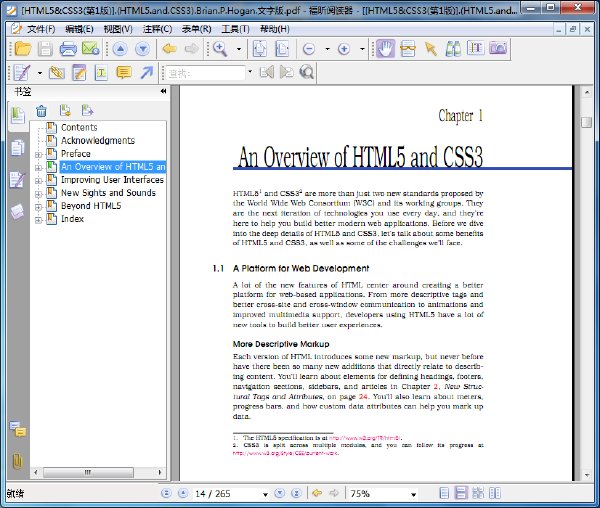
Task: Open the 文件(F) menu
Action: click(41, 29)
